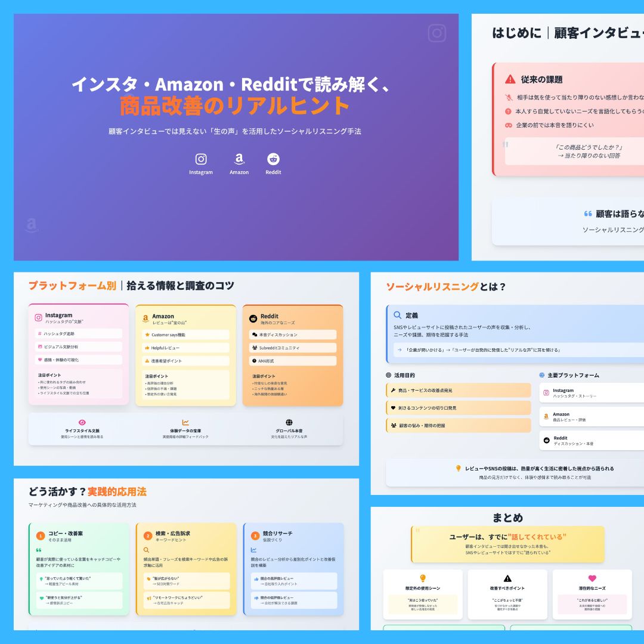
Task: Select the Instagram ハッシュタグ・ストーリー row
Action: pos(592,392)
